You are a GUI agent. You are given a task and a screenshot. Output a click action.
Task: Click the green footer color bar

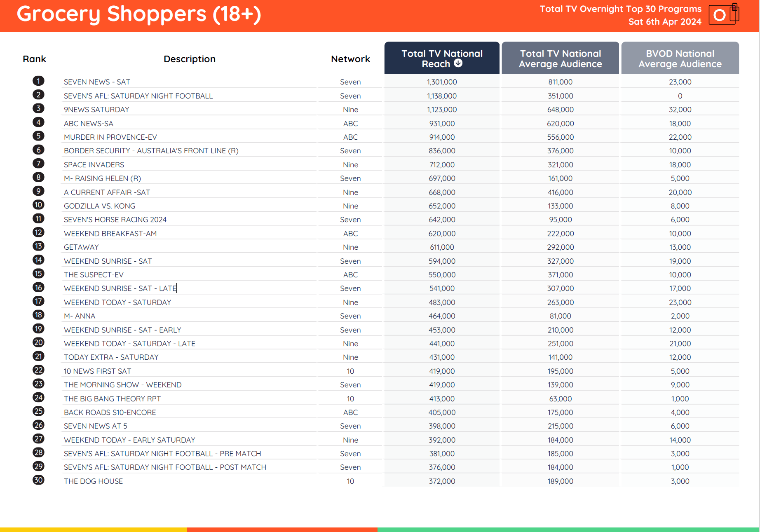point(568,530)
